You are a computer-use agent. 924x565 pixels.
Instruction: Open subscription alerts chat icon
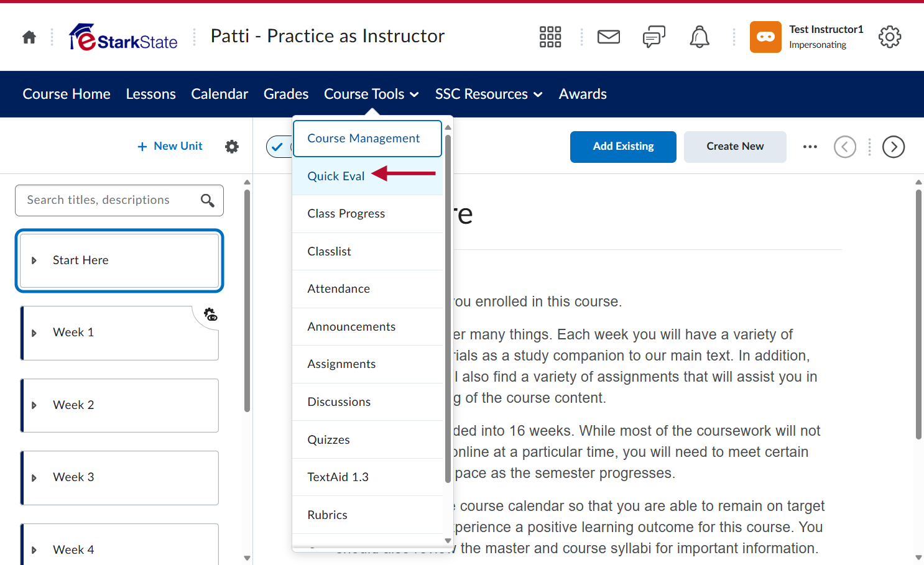[654, 37]
